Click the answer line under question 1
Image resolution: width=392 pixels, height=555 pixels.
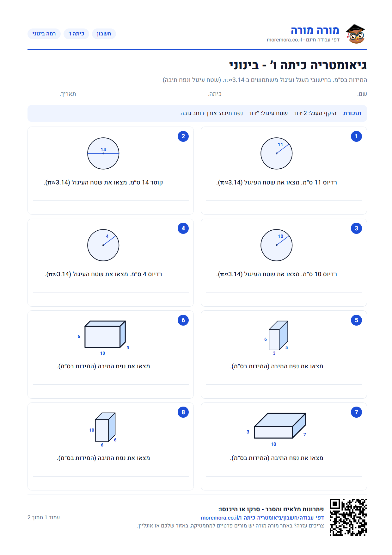tap(284, 201)
